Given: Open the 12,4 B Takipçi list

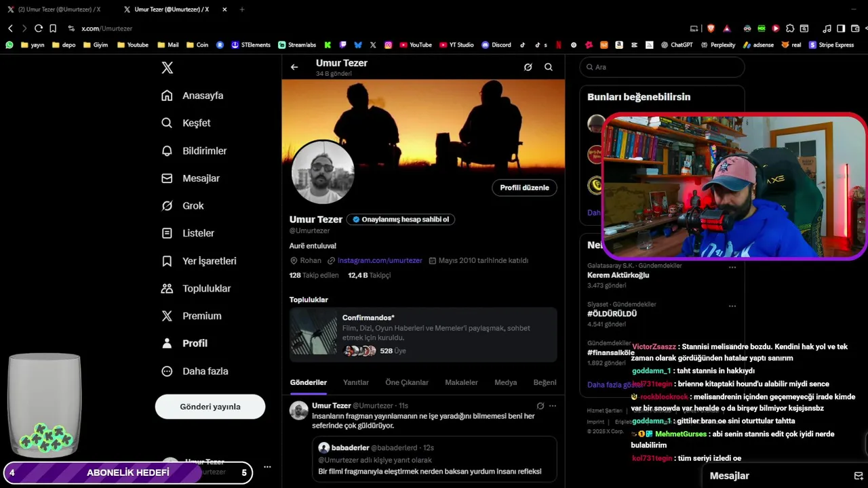Looking at the screenshot, I should point(370,275).
